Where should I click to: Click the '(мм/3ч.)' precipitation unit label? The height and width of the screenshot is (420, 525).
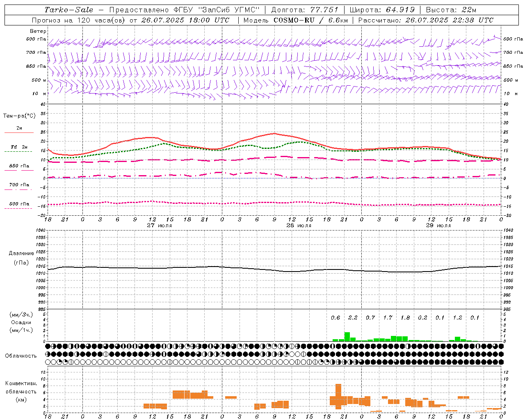[22, 315]
